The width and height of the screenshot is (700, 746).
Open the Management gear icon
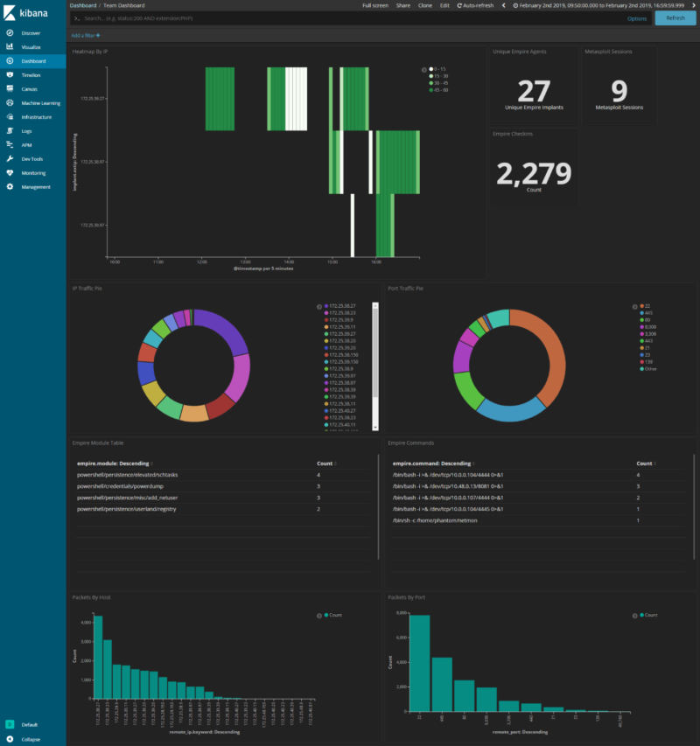pos(10,187)
